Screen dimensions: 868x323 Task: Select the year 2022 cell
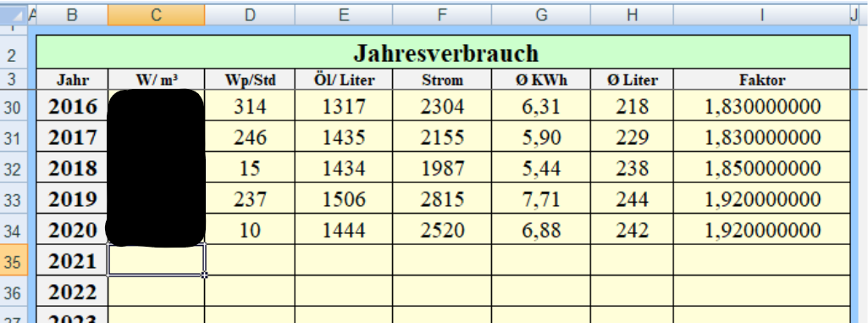[73, 292]
